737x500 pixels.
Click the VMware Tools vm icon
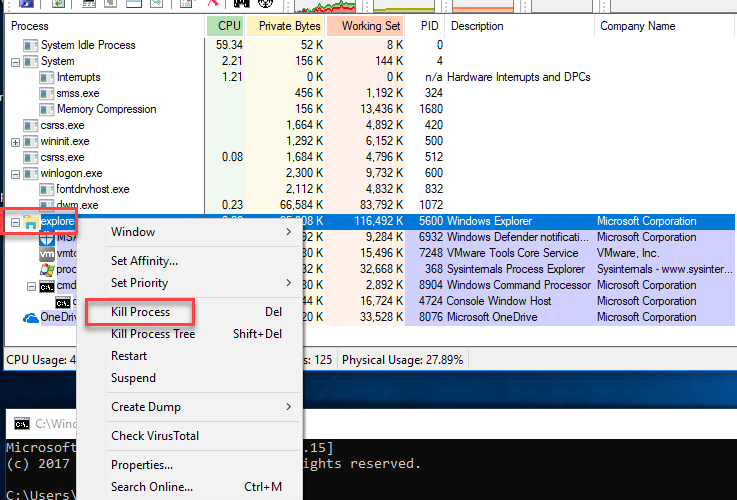[47, 254]
